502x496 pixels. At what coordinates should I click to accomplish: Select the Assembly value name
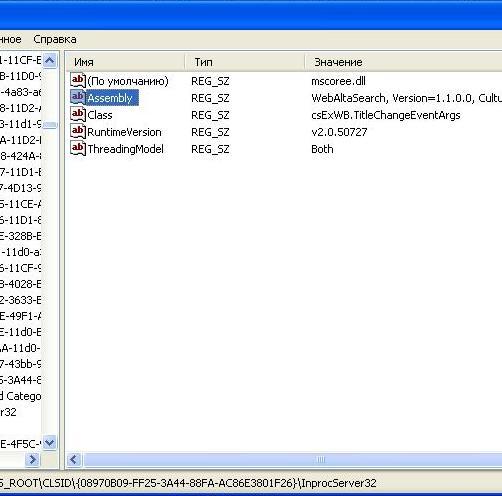pos(112,98)
